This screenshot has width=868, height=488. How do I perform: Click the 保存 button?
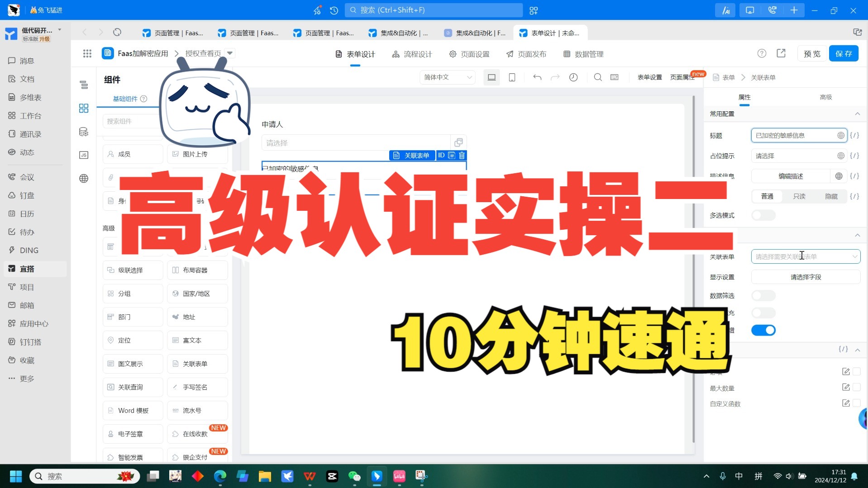coord(844,53)
